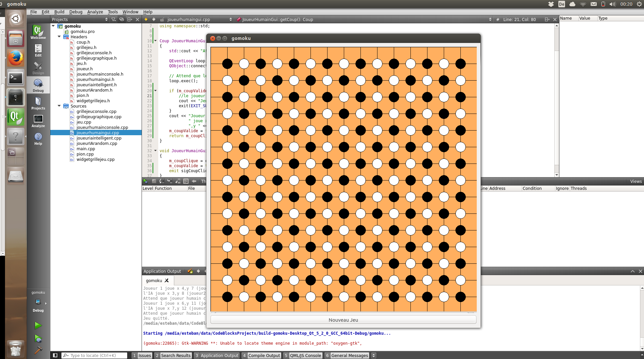The height and width of the screenshot is (359, 644).
Task: Open the Edit mode in the sidebar
Action: pyautogui.click(x=38, y=50)
